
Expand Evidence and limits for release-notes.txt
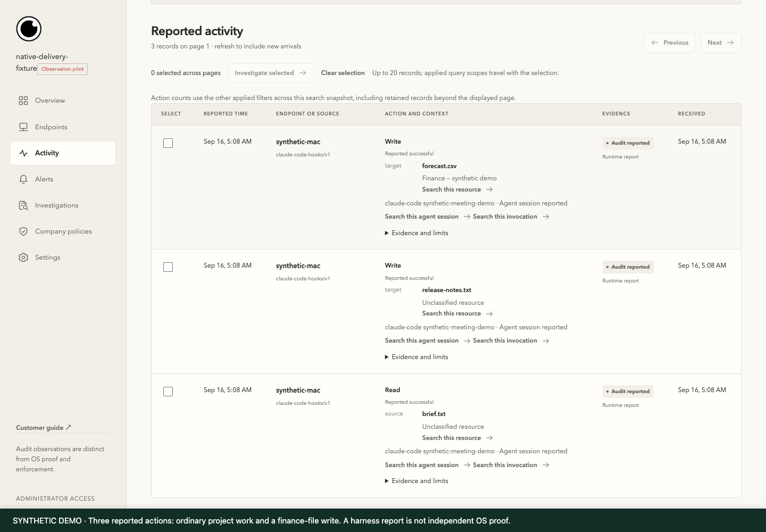coord(417,357)
